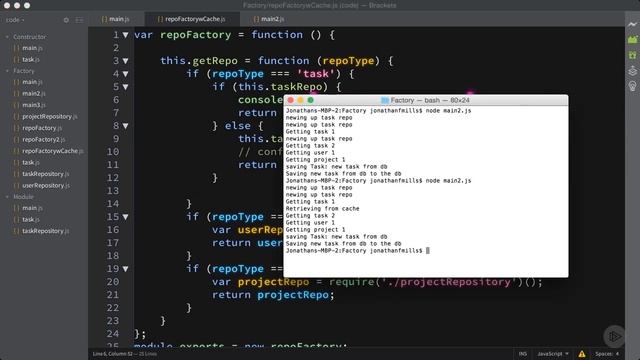
Task: Toggle INS insert mode in status bar
Action: click(523, 354)
